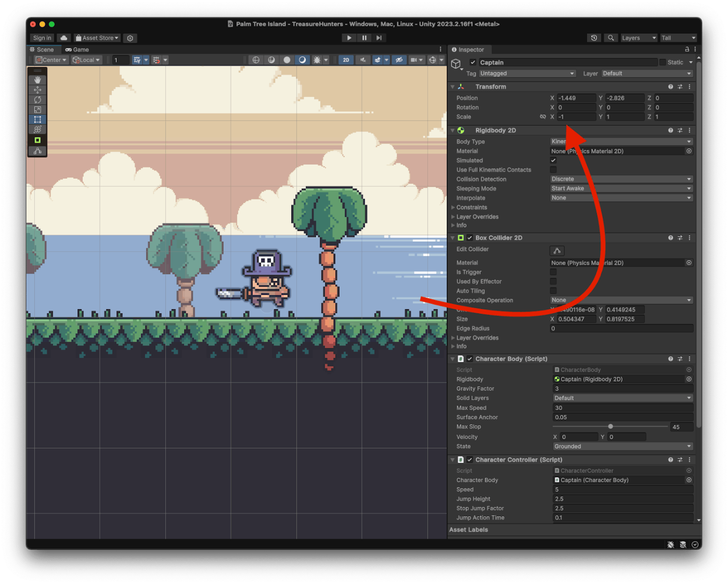728x584 pixels.
Task: Check the Static checkbox for Captain
Action: pos(663,62)
